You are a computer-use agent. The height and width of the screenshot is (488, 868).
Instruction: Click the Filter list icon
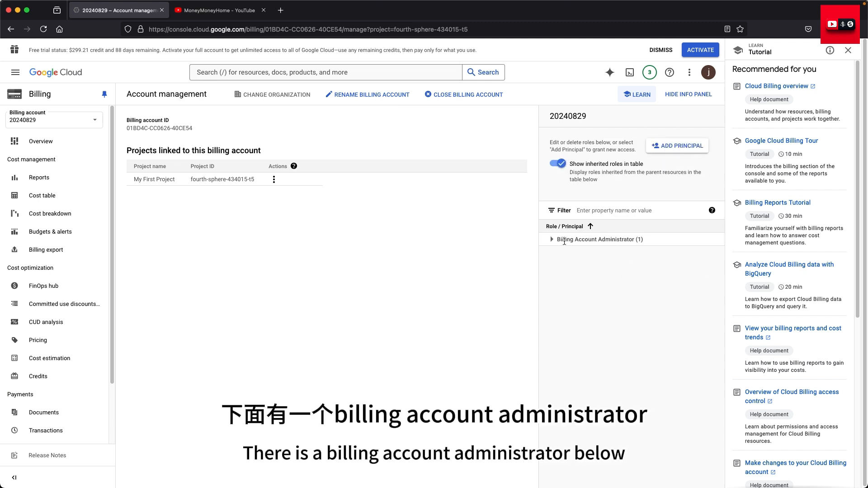pyautogui.click(x=552, y=210)
